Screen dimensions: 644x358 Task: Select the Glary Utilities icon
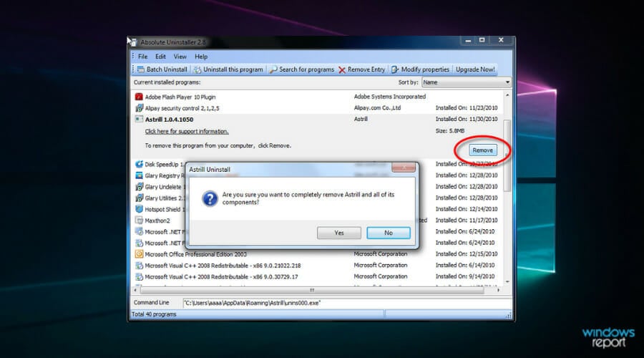click(139, 198)
